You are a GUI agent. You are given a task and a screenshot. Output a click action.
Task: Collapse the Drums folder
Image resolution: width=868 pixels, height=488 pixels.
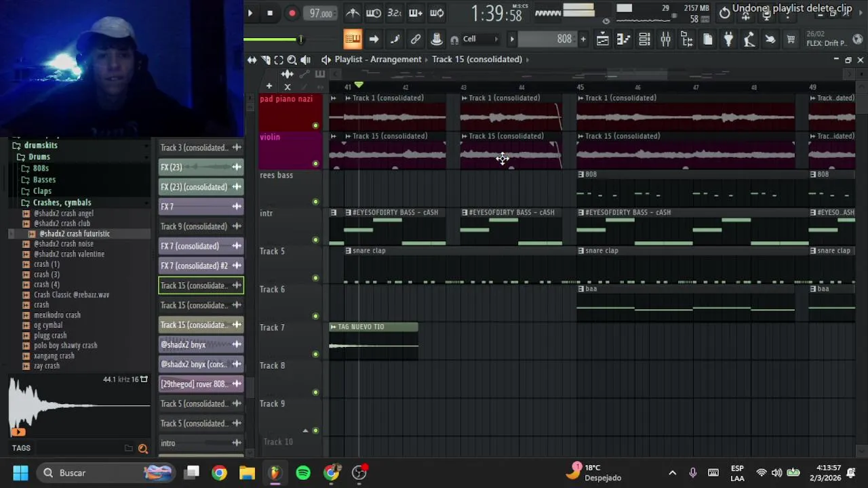coord(39,157)
